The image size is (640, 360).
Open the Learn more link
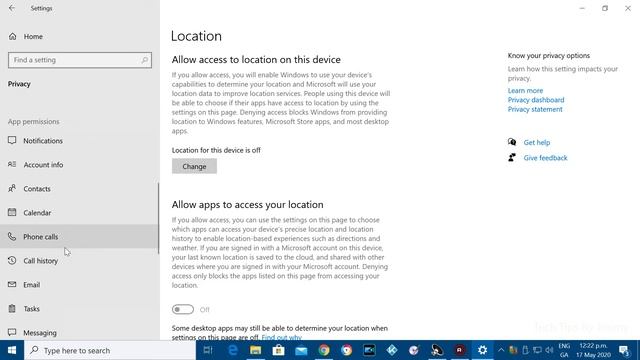pos(525,90)
